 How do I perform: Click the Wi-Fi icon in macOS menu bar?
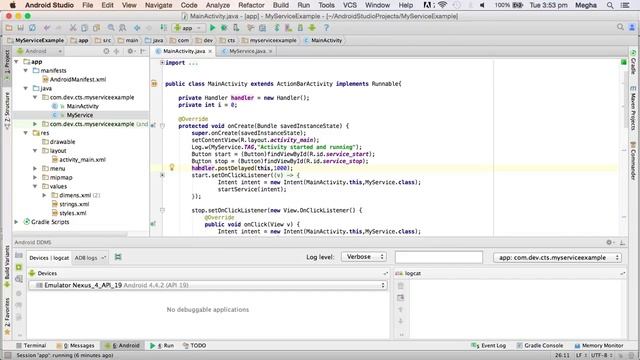click(442, 5)
